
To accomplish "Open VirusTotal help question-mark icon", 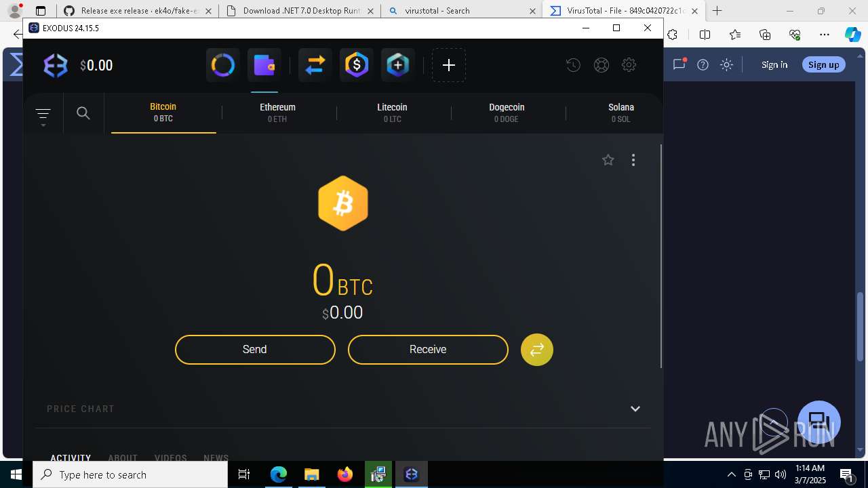I will [x=703, y=64].
